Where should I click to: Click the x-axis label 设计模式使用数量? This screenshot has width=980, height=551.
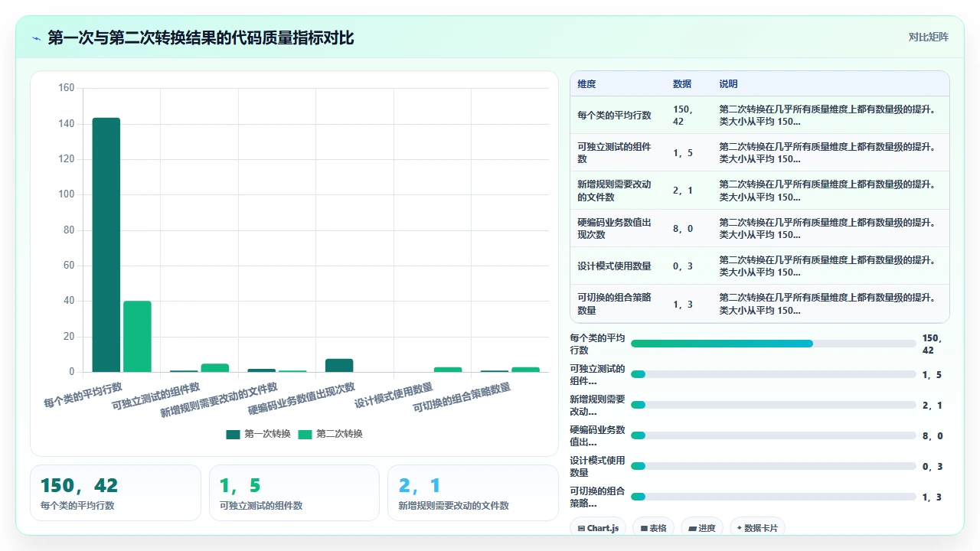point(394,395)
